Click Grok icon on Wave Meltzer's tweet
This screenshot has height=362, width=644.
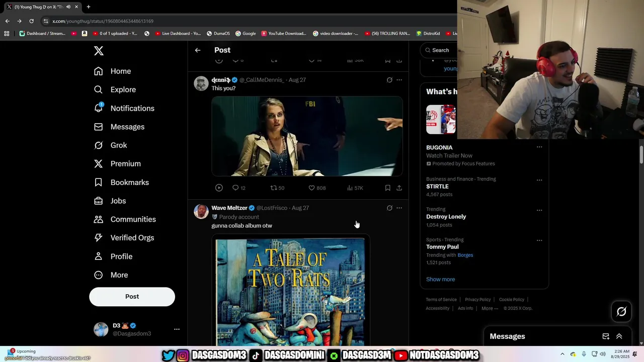point(389,208)
